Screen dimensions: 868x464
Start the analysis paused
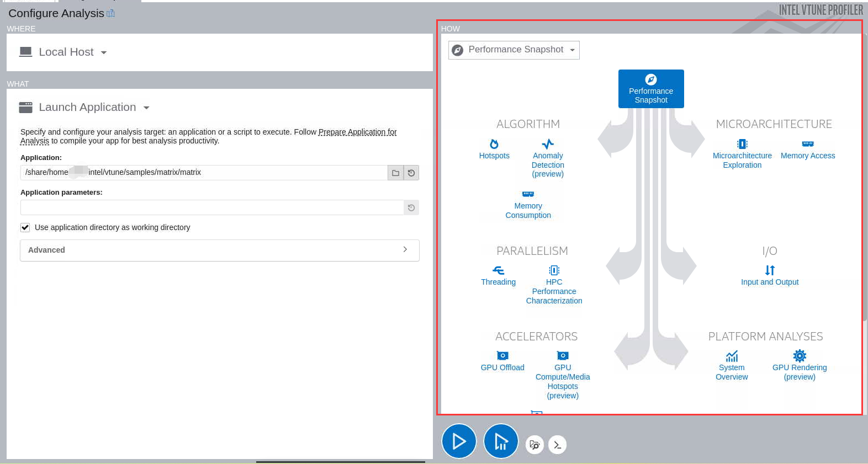point(501,441)
